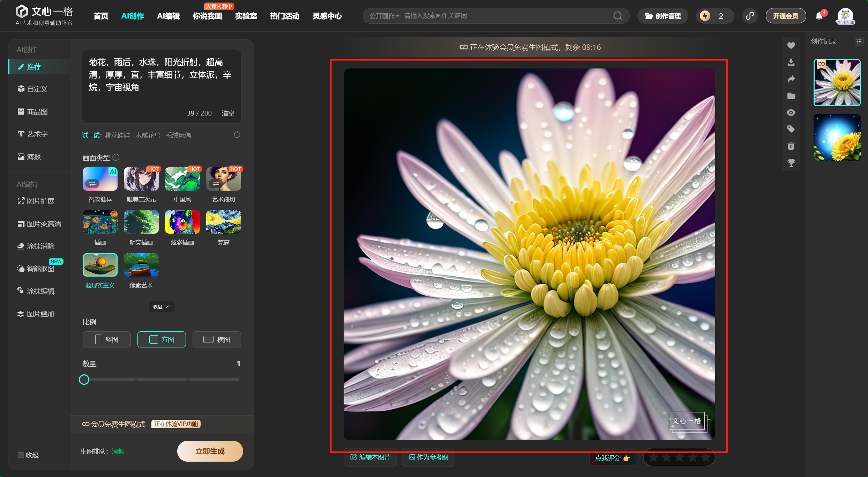Click the trash delete icon

click(x=791, y=146)
